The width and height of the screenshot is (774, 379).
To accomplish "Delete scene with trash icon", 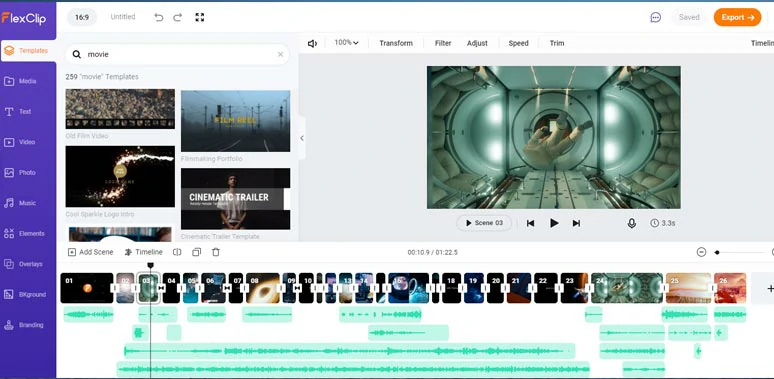I will (x=216, y=252).
